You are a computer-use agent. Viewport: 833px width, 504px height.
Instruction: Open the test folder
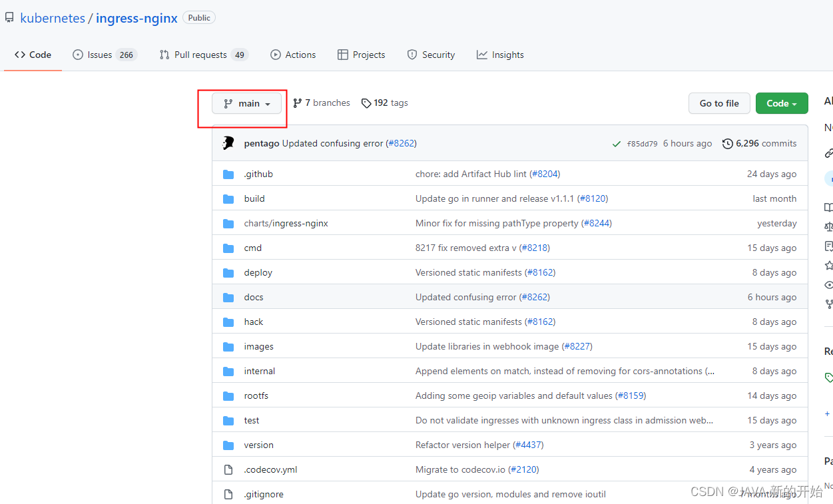tap(252, 420)
